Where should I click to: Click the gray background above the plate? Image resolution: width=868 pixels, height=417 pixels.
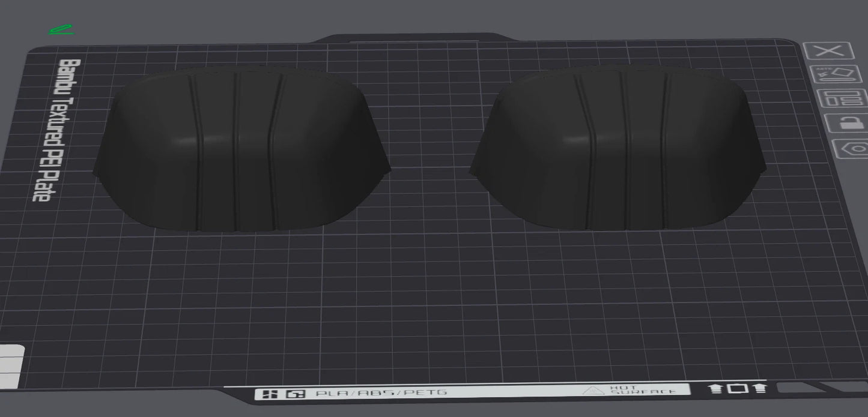420,15
